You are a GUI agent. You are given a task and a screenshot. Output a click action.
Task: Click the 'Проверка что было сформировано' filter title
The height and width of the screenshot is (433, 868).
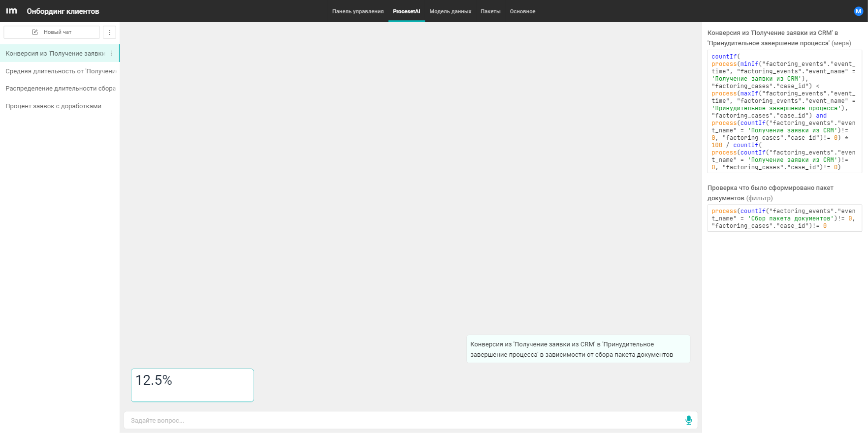coord(771,193)
